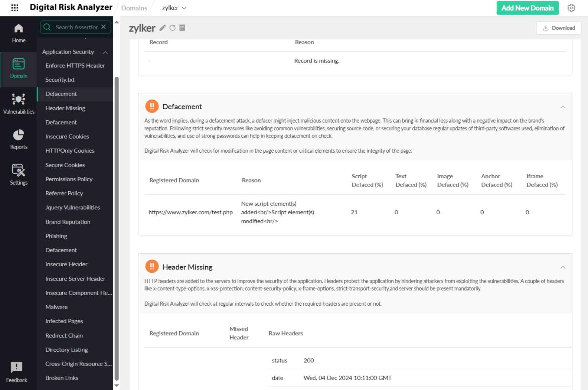Click the Add New Domain button

pos(527,8)
